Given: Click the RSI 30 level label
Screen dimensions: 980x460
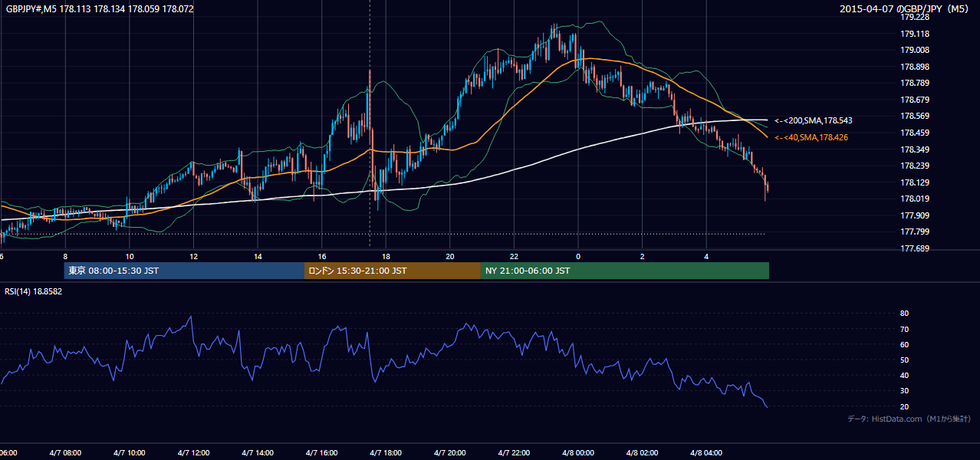Looking at the screenshot, I should tap(904, 390).
